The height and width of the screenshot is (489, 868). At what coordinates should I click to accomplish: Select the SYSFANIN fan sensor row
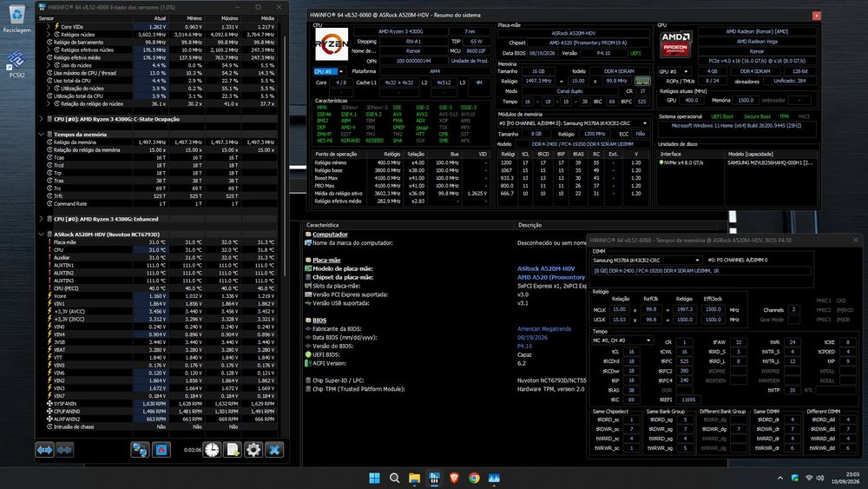[156, 404]
